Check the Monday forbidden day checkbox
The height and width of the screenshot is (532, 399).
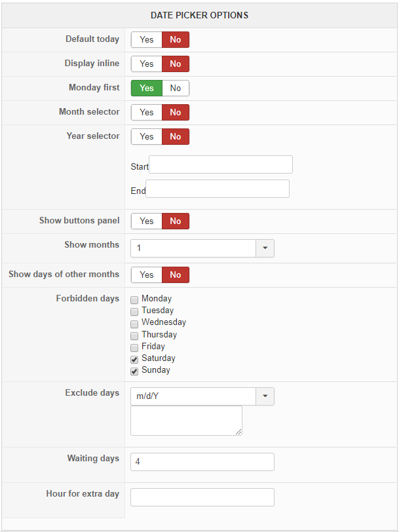pos(134,299)
